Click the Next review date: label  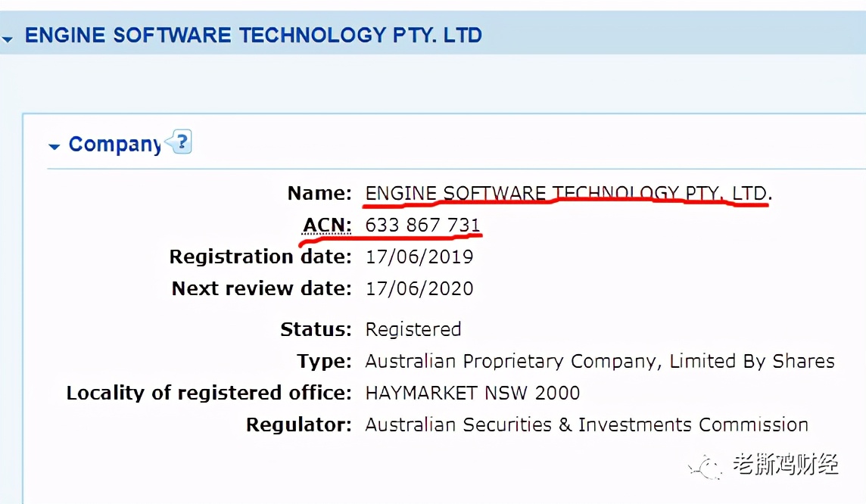point(261,288)
